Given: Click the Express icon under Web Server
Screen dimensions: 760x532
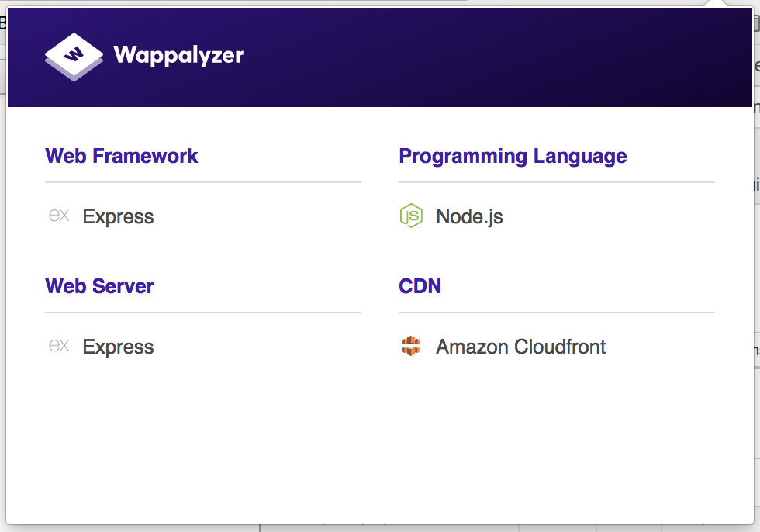Looking at the screenshot, I should point(59,347).
